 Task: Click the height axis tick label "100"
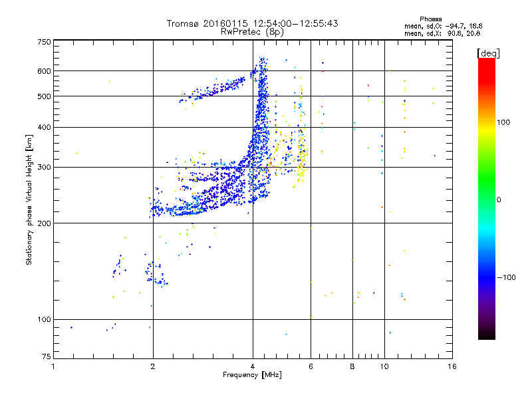click(x=45, y=319)
